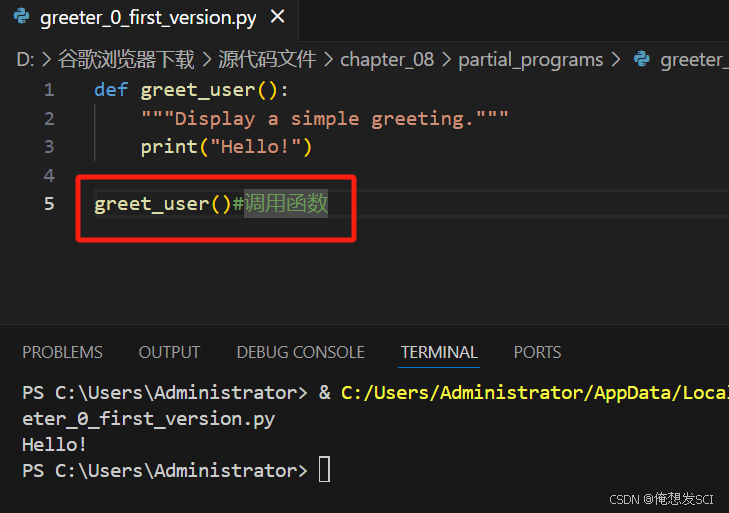Close the greeter_0_first_version.py editor tab

(x=278, y=17)
